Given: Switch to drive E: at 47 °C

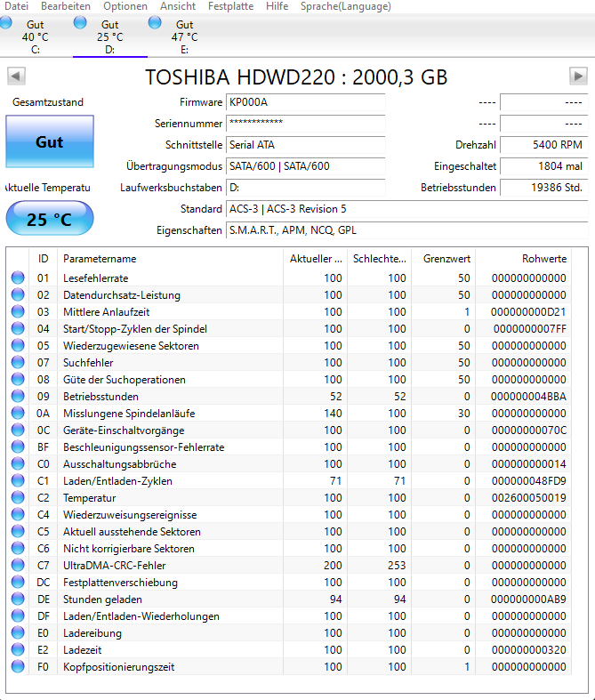Looking at the screenshot, I should click(x=184, y=36).
